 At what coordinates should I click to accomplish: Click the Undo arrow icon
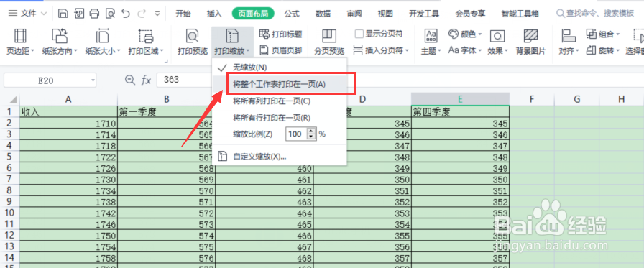pyautogui.click(x=126, y=14)
